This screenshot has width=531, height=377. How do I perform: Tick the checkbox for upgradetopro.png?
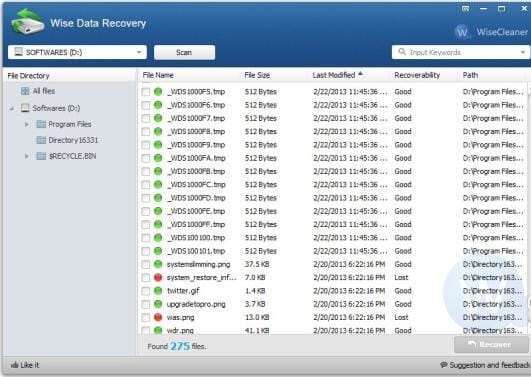point(146,304)
